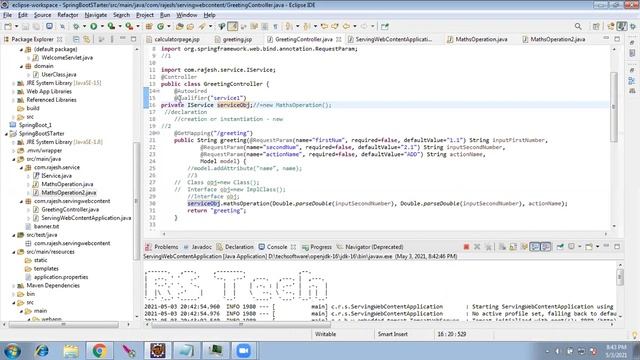Screen dimensions: 640x360
Task: Toggle Mark Occurrences in the toolbar
Action: point(232,27)
